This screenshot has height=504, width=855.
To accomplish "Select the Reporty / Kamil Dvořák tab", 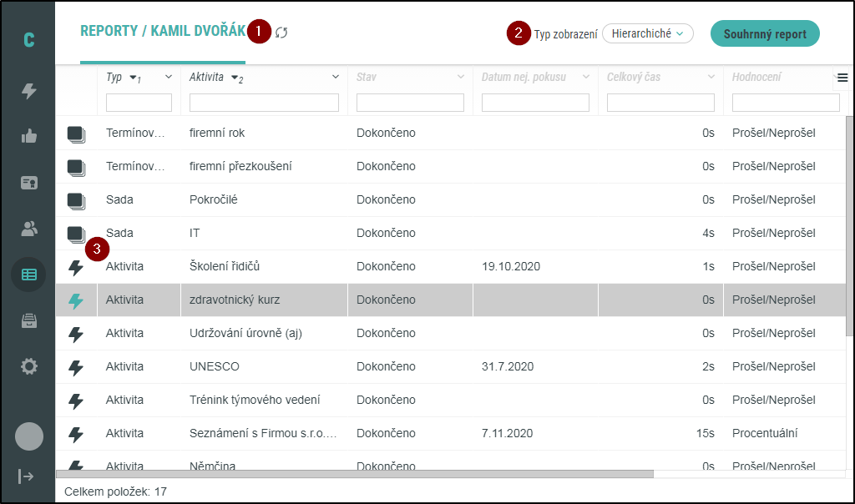I will [x=163, y=32].
